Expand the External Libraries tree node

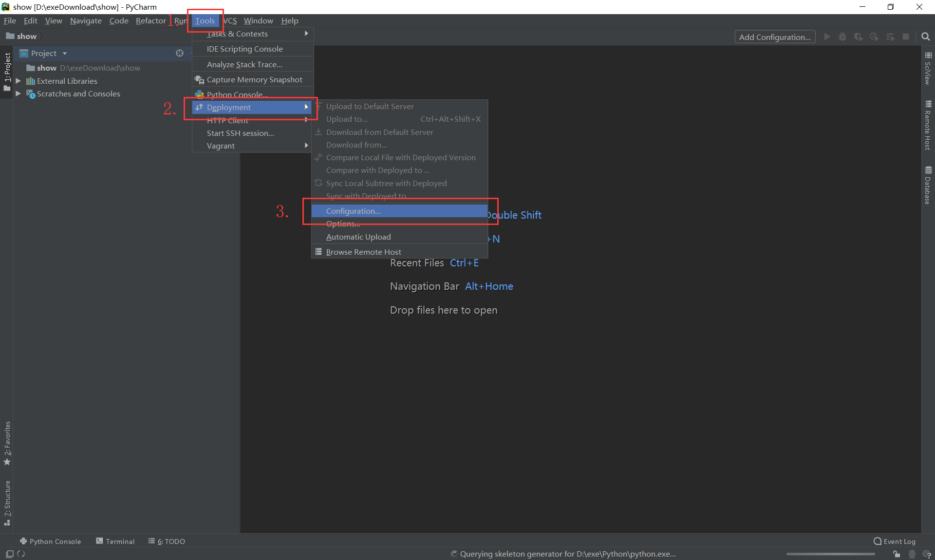[18, 81]
